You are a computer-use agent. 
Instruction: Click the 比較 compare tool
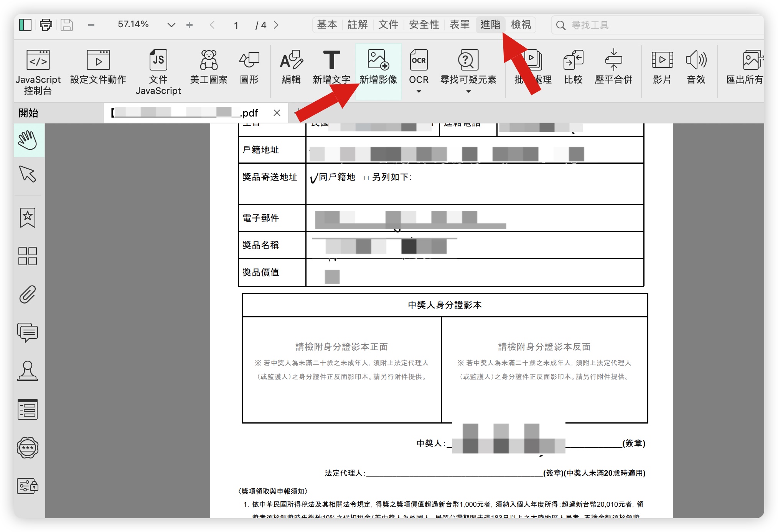pos(573,67)
